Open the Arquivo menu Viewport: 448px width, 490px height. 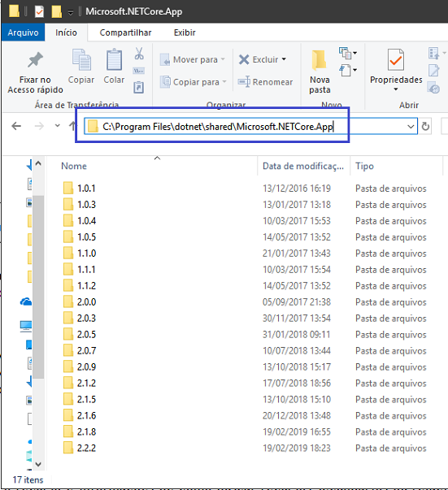(23, 33)
